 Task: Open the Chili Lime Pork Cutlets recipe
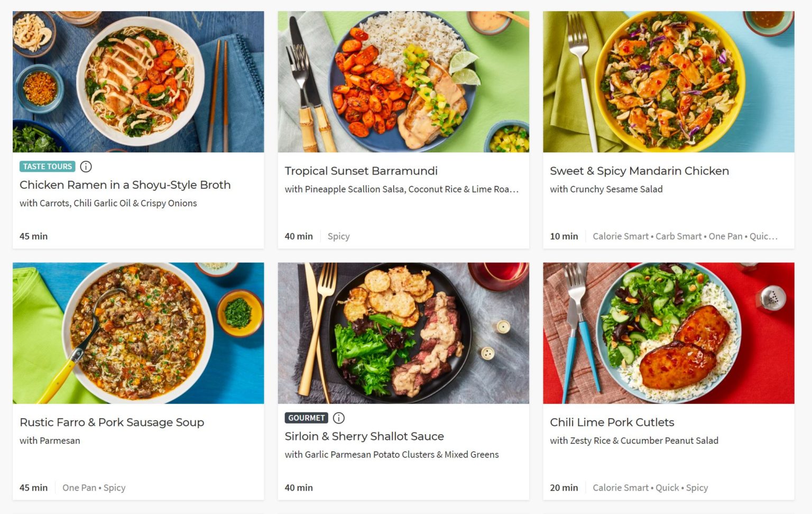612,423
